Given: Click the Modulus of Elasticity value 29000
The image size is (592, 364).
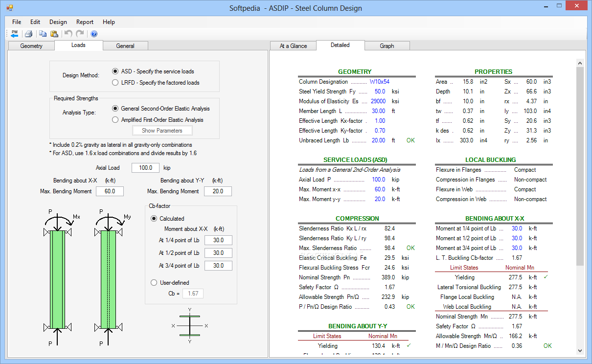Looking at the screenshot, I should (x=378, y=101).
